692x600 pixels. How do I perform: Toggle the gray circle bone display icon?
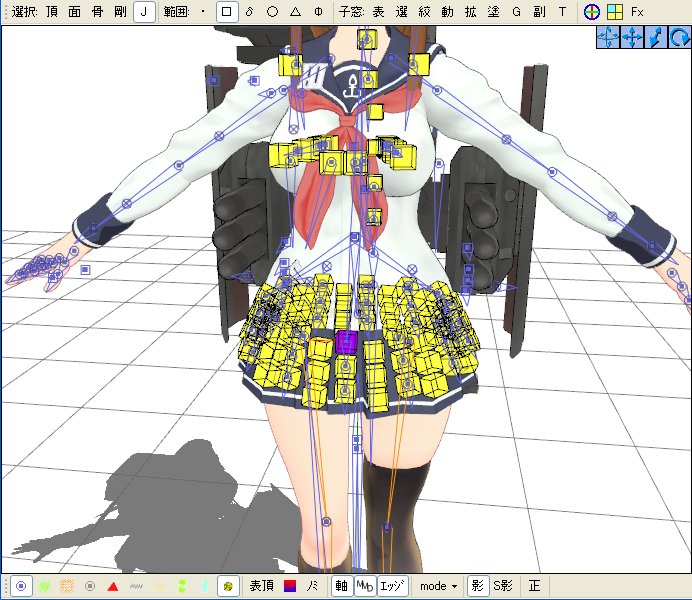[90, 586]
